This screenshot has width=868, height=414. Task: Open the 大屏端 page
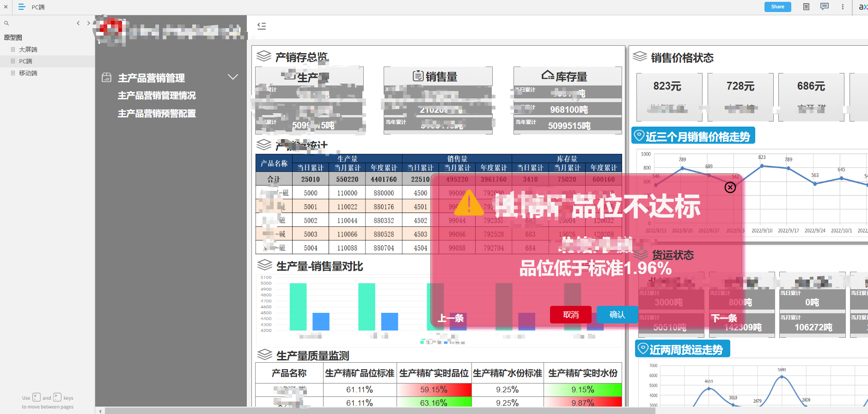tap(28, 49)
